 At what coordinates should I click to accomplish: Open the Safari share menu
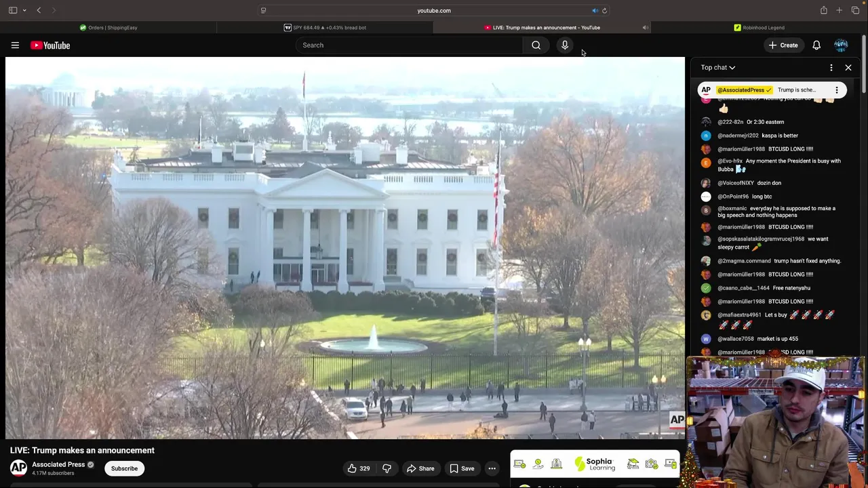point(823,10)
